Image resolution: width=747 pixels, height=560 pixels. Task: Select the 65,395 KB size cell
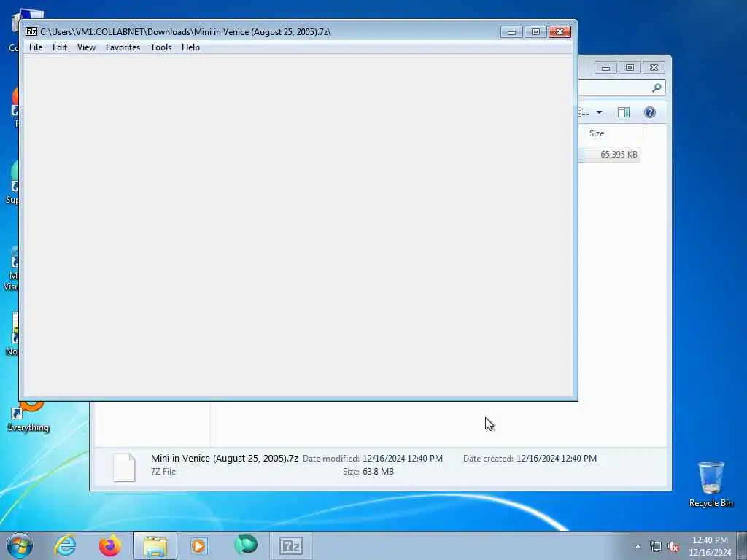[619, 155]
